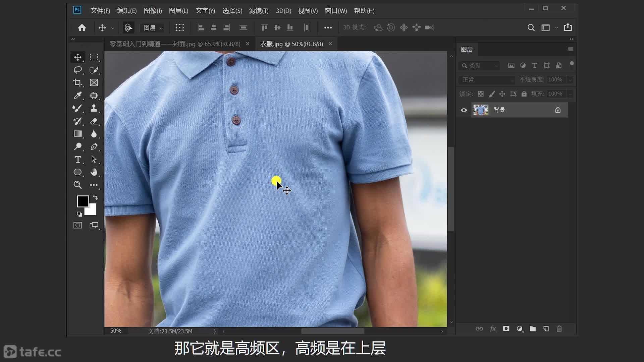Select the Gradient tool
Viewport: 644px width, 362px height.
(x=78, y=134)
